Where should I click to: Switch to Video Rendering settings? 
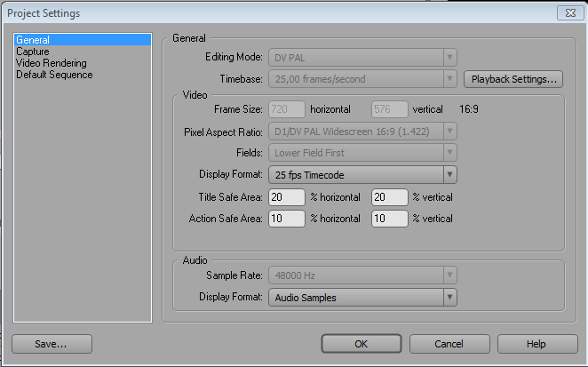(52, 63)
